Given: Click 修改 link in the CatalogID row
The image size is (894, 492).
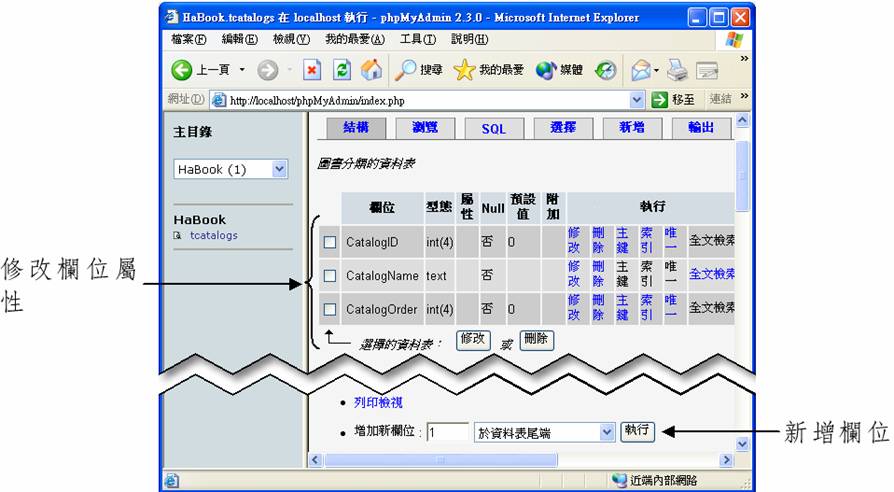Looking at the screenshot, I should tap(574, 240).
